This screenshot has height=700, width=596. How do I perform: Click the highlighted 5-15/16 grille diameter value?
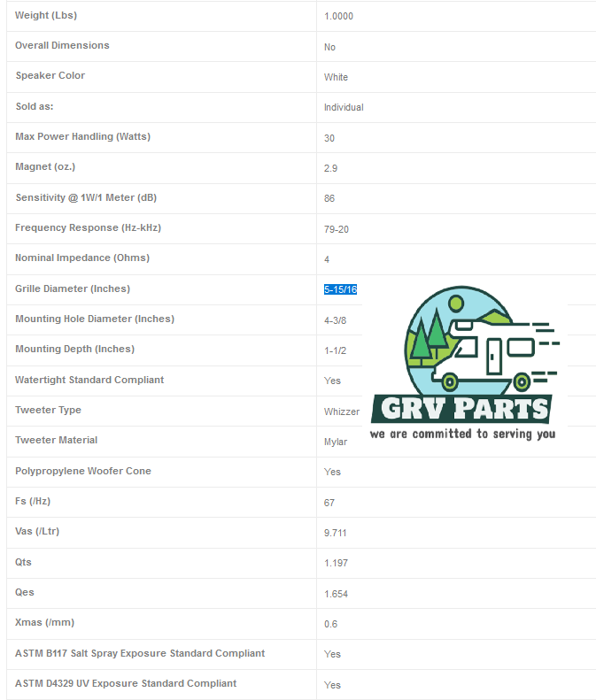point(340,289)
